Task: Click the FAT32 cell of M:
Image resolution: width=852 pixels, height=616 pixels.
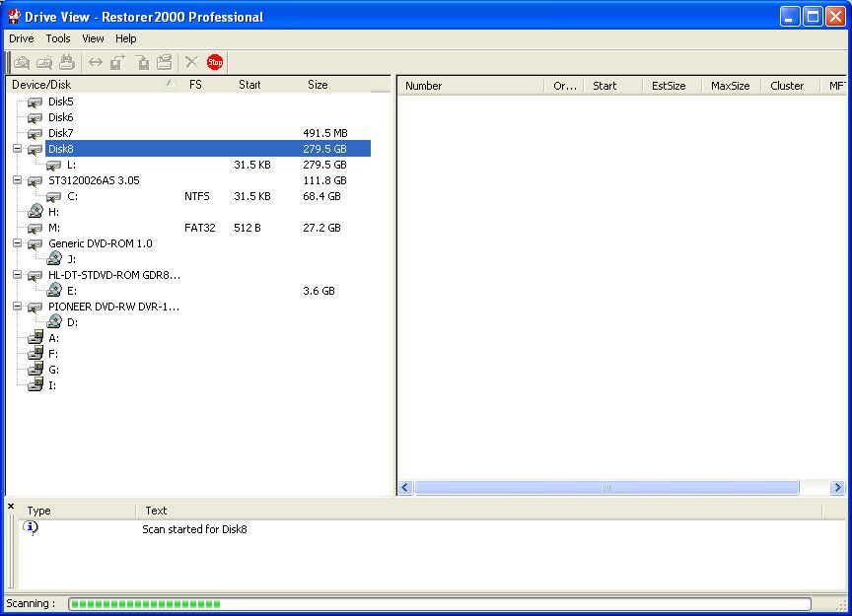Action: click(199, 228)
